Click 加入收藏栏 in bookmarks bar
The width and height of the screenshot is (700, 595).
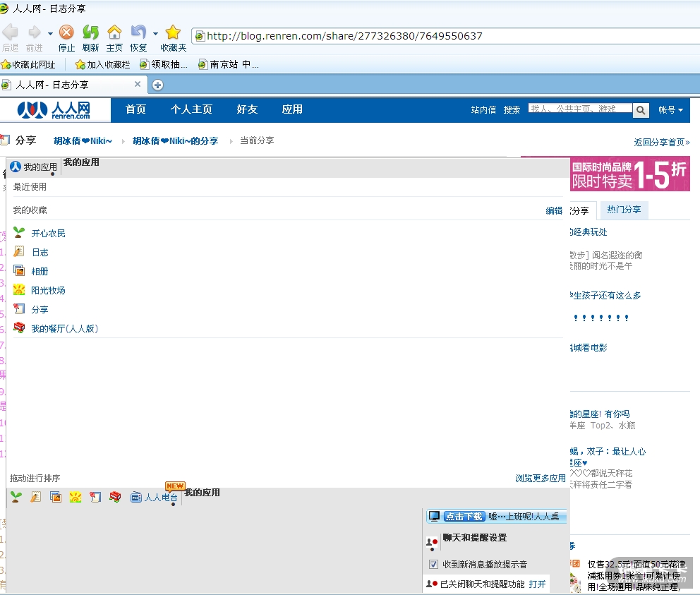point(103,65)
